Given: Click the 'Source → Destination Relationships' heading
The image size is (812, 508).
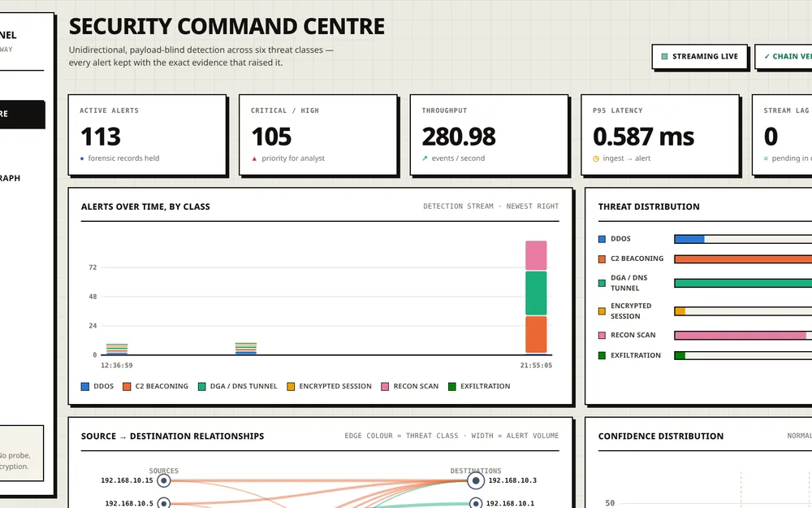Looking at the screenshot, I should [x=172, y=436].
